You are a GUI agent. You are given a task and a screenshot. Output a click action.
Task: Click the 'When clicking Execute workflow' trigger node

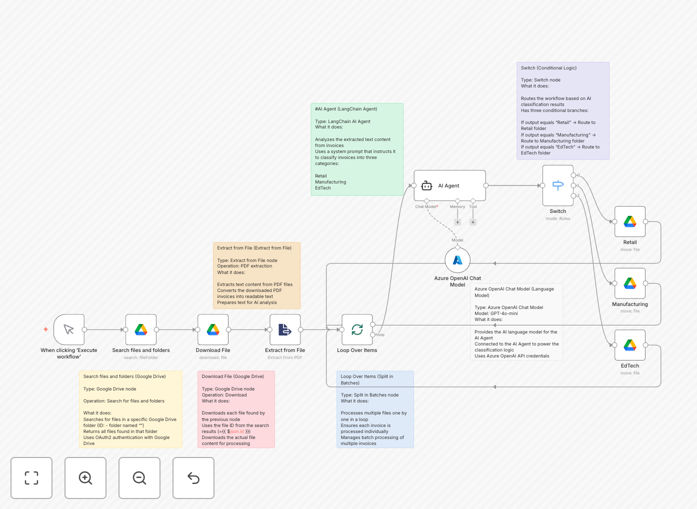(x=69, y=329)
